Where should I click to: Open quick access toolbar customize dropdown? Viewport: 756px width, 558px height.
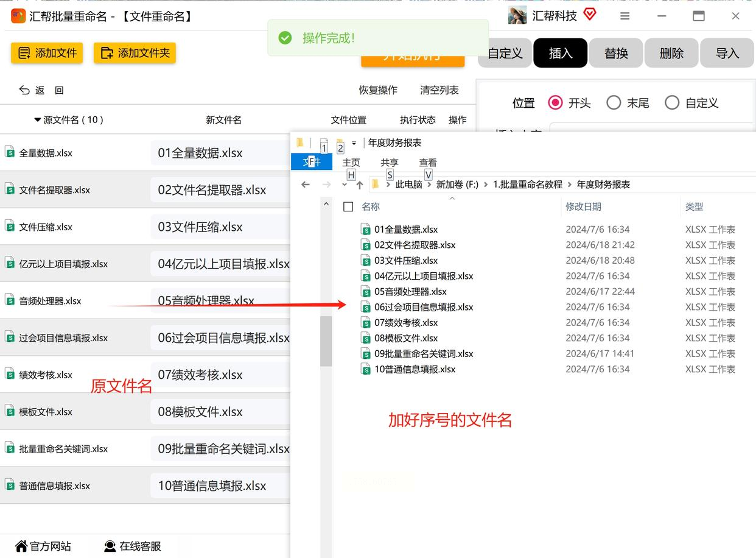[x=354, y=143]
